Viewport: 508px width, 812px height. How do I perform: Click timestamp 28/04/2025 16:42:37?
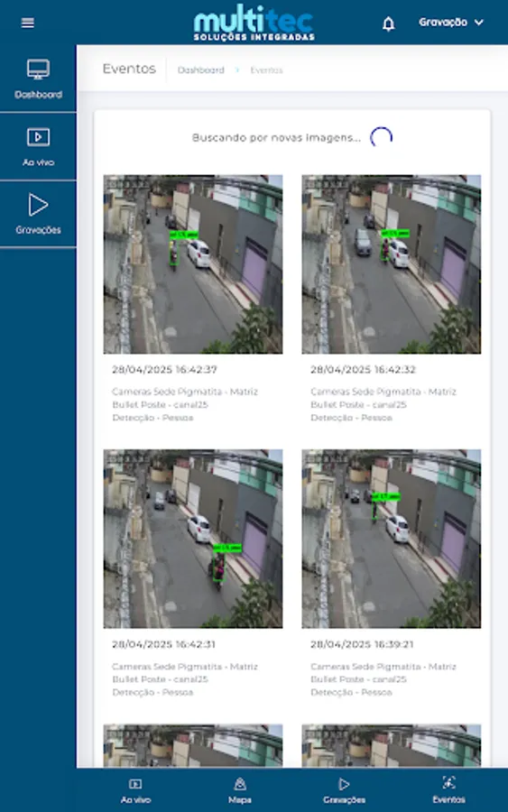pos(165,370)
